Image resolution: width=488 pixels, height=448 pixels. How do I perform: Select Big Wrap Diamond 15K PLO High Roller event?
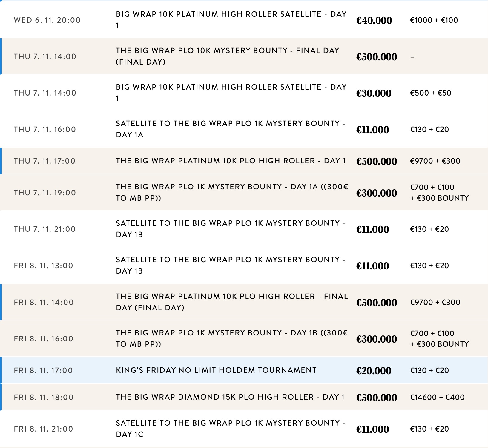coord(230,397)
